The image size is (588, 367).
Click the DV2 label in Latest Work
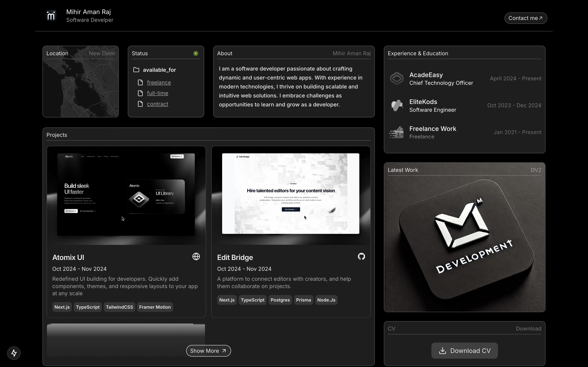[536, 170]
